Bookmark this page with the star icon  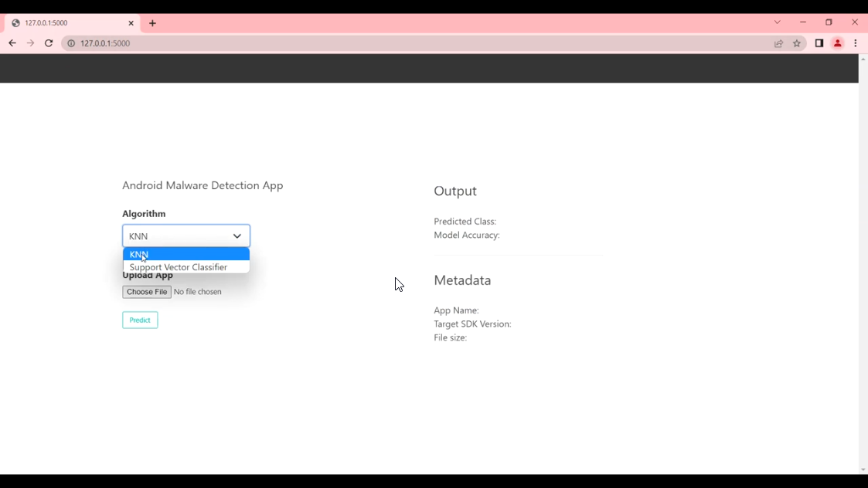[797, 43]
